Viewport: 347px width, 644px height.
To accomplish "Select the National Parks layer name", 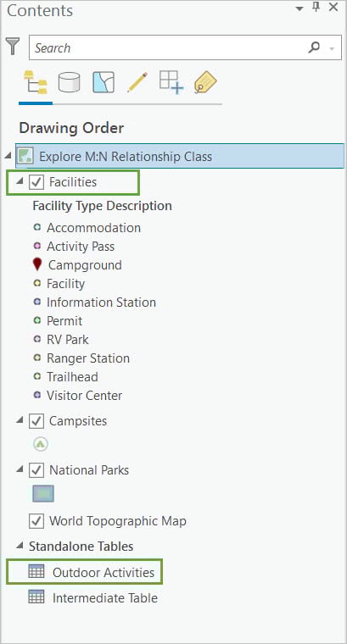I will tap(89, 470).
